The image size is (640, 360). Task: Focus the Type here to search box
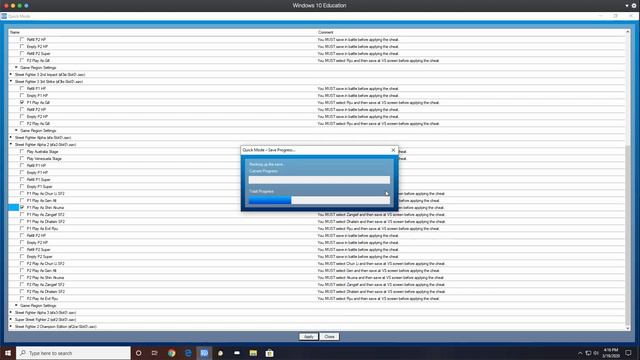click(x=73, y=353)
